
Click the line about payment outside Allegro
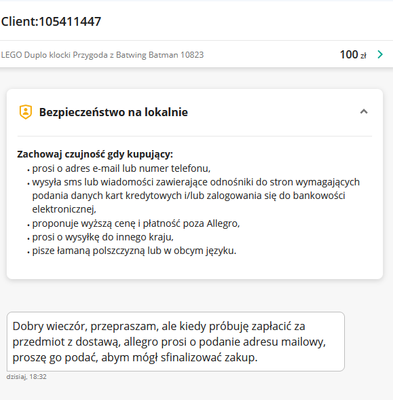136,223
